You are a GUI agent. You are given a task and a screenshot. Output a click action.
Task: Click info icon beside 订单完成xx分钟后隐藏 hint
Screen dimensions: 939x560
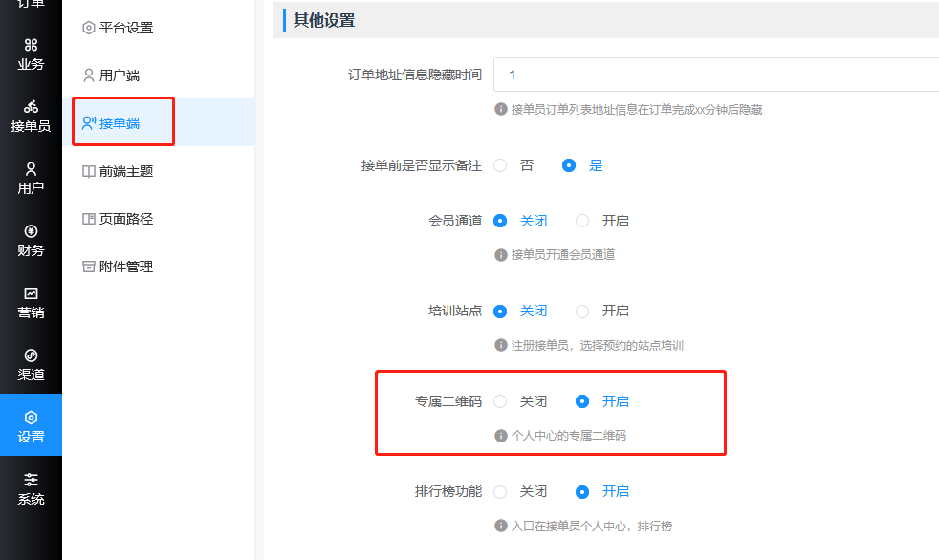tap(501, 110)
